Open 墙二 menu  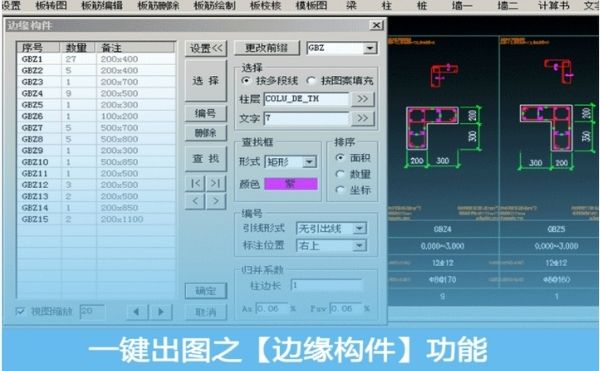coord(507,5)
